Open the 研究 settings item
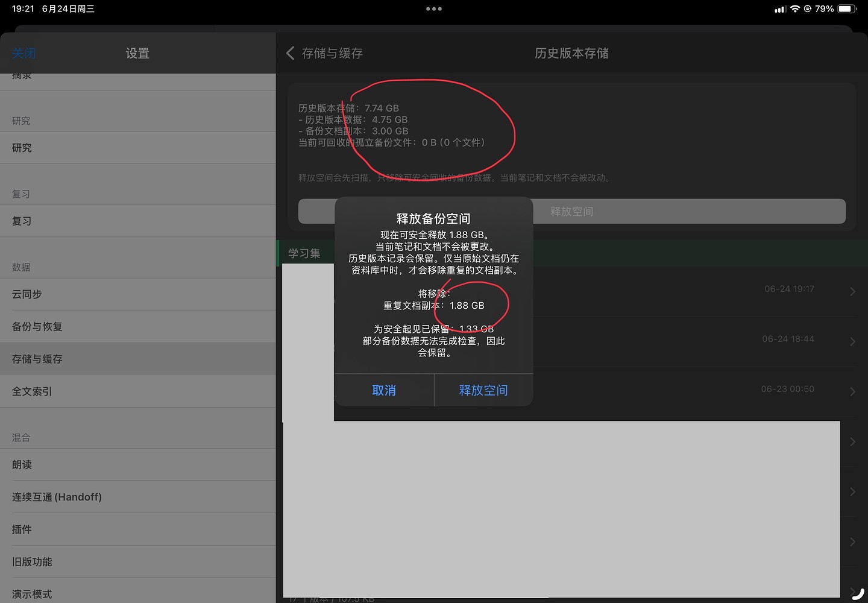The height and width of the screenshot is (603, 868). click(138, 148)
